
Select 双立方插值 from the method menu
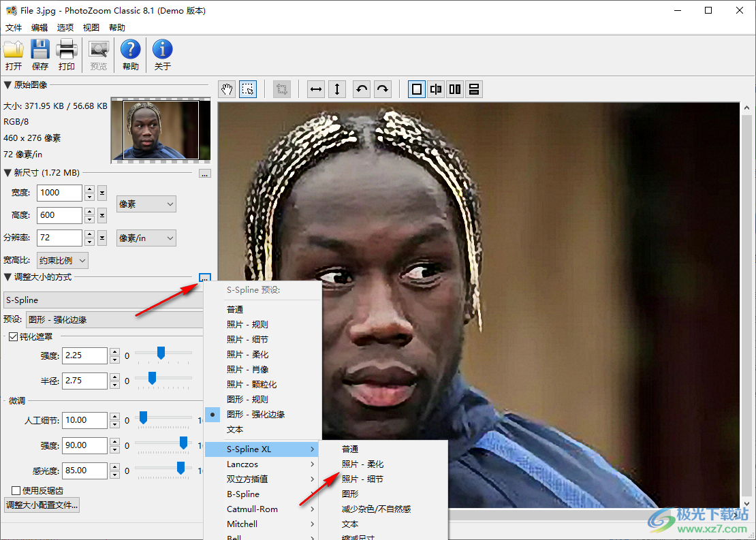click(x=262, y=479)
